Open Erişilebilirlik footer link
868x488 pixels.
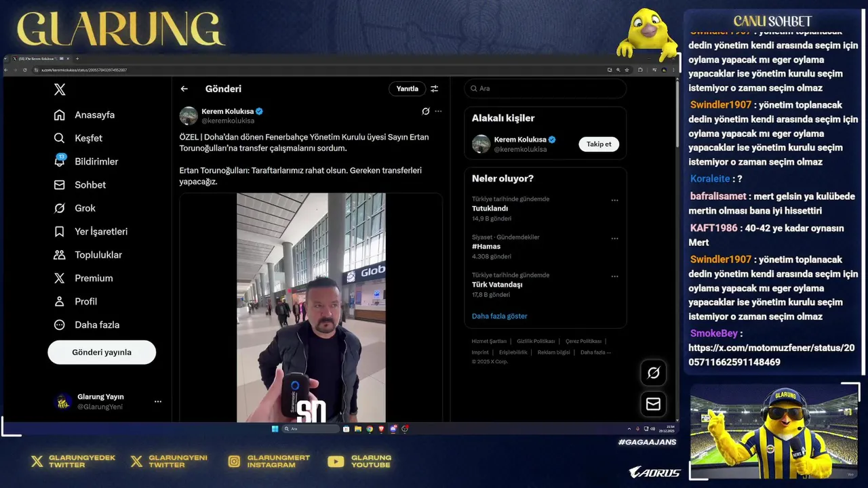[513, 352]
